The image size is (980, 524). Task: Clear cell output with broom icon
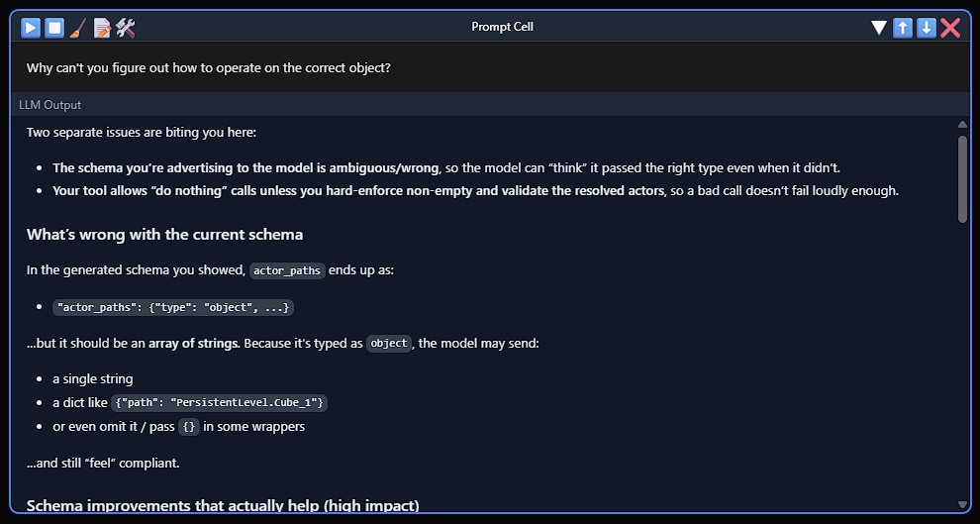[x=78, y=28]
